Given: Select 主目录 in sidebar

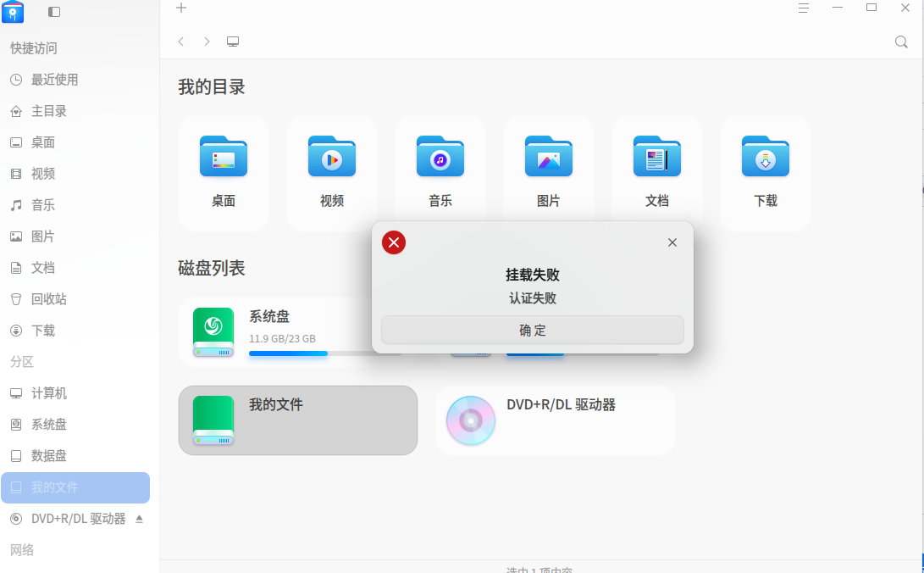Looking at the screenshot, I should click(x=75, y=111).
